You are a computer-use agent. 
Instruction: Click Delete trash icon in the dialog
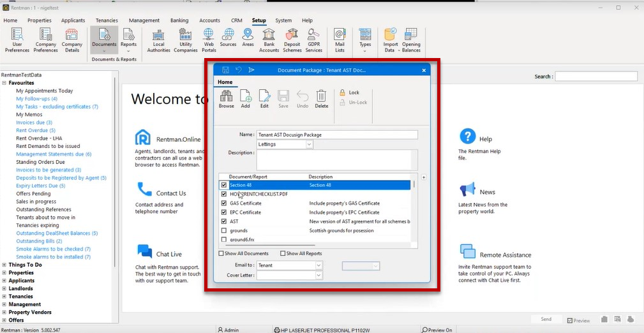point(321,99)
